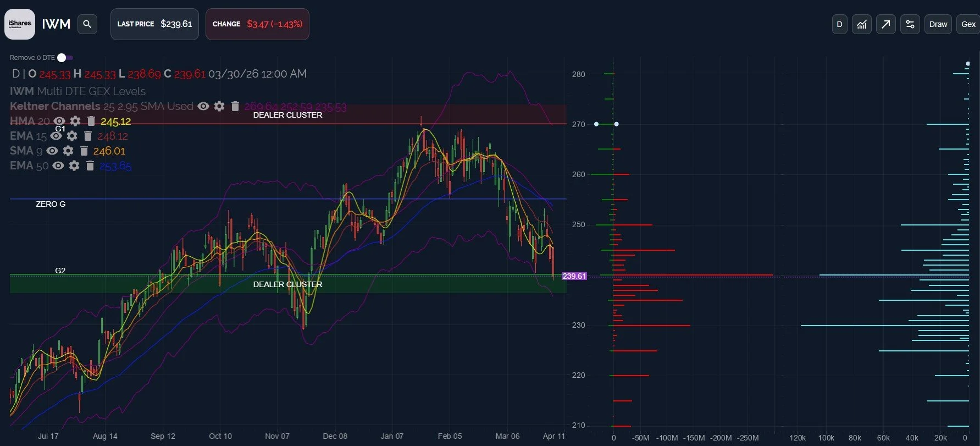980x446 pixels.
Task: Open the ticker symbol search
Action: pos(87,24)
